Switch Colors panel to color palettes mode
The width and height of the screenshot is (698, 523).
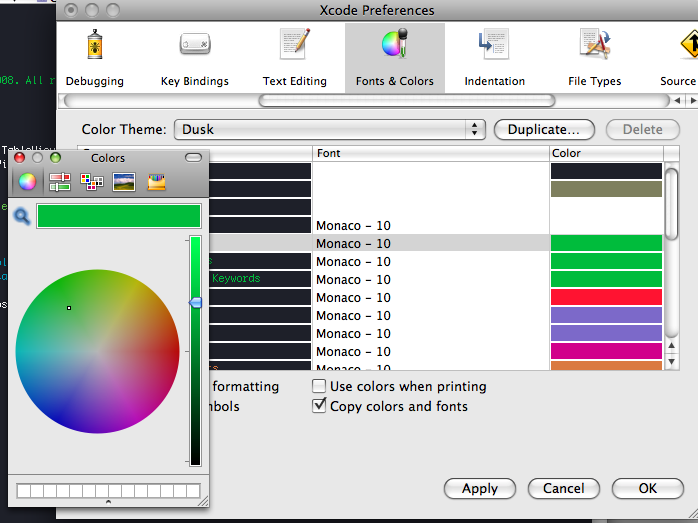coord(92,182)
